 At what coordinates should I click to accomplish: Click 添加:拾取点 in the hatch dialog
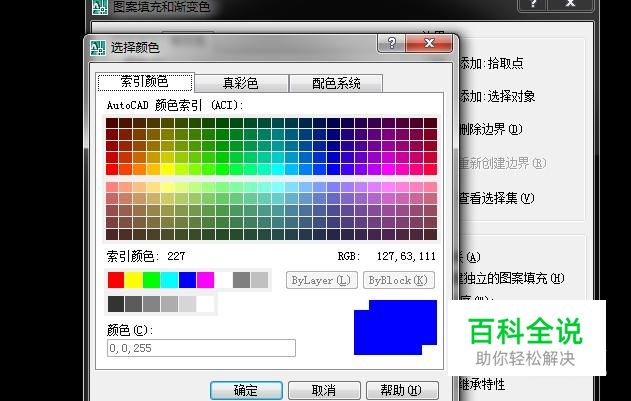pos(491,63)
